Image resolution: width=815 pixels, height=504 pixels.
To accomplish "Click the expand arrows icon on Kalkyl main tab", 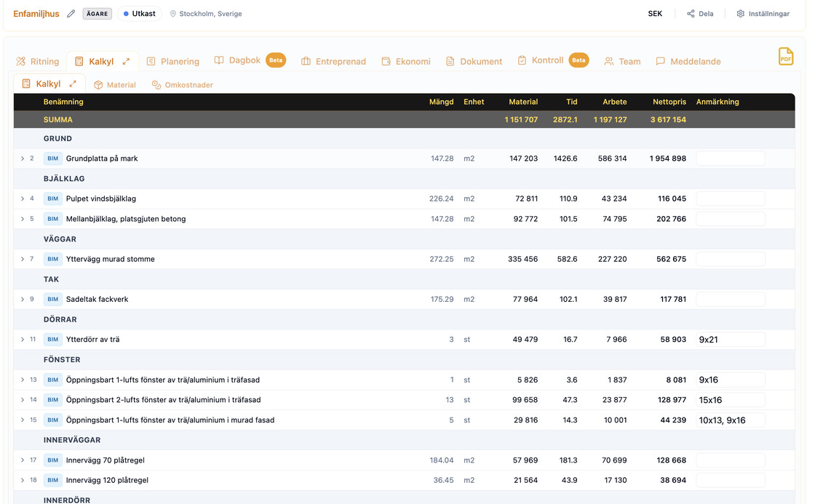I will tap(126, 61).
